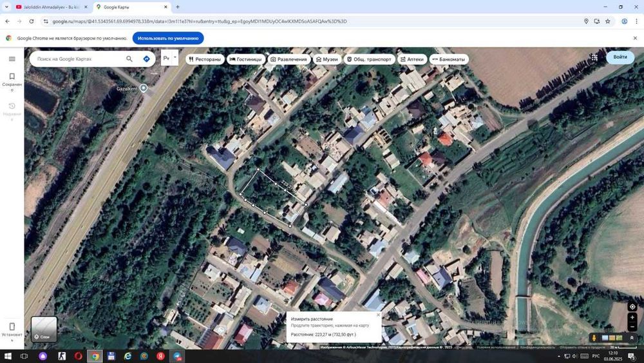Image resolution: width=644 pixels, height=363 pixels.
Task: Open the Recents history sidebar item
Action: click(x=12, y=111)
